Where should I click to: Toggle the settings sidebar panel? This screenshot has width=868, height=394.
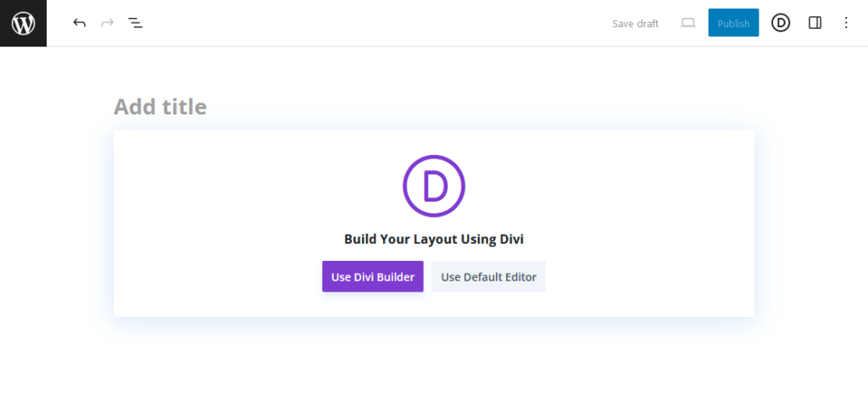pyautogui.click(x=815, y=23)
